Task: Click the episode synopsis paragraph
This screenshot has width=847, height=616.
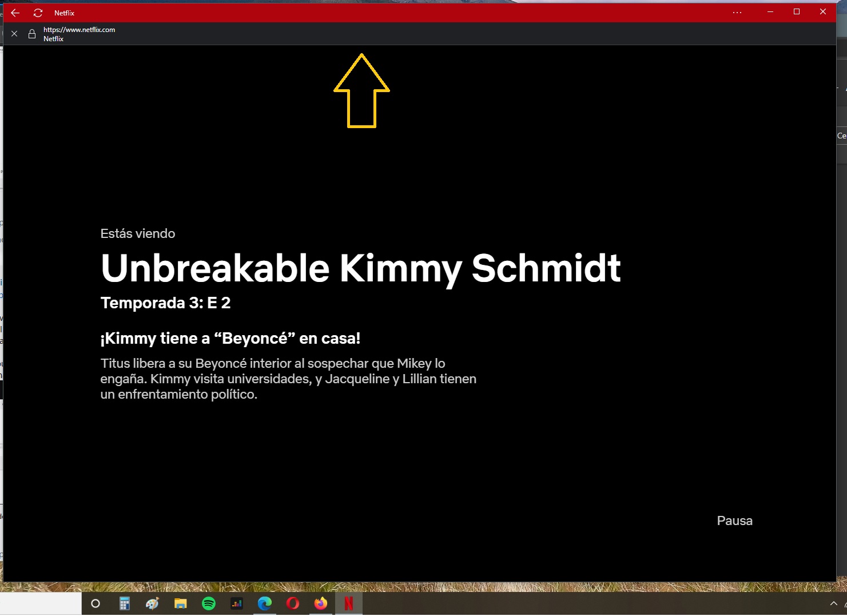Action: click(x=288, y=379)
